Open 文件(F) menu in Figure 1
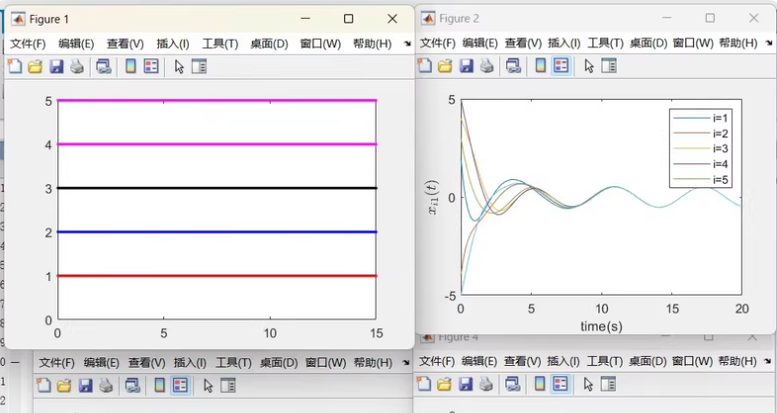Image resolution: width=777 pixels, height=413 pixels. coord(28,44)
